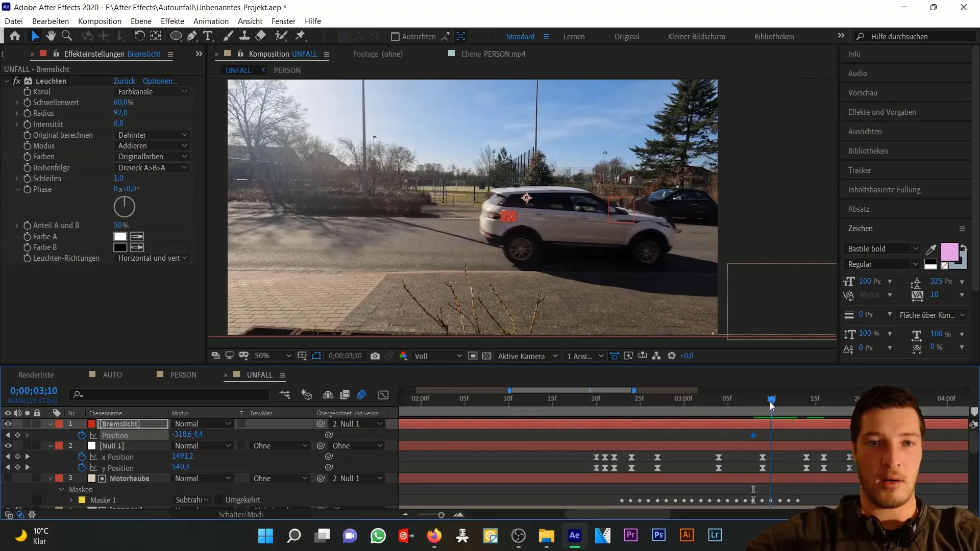Select the Puppet Pin tool

click(x=301, y=36)
